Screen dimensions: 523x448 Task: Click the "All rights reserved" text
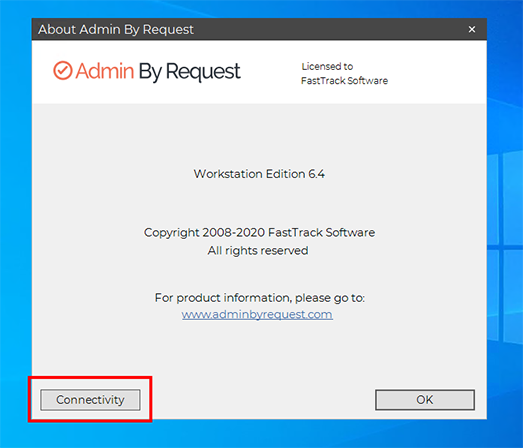pyautogui.click(x=258, y=251)
